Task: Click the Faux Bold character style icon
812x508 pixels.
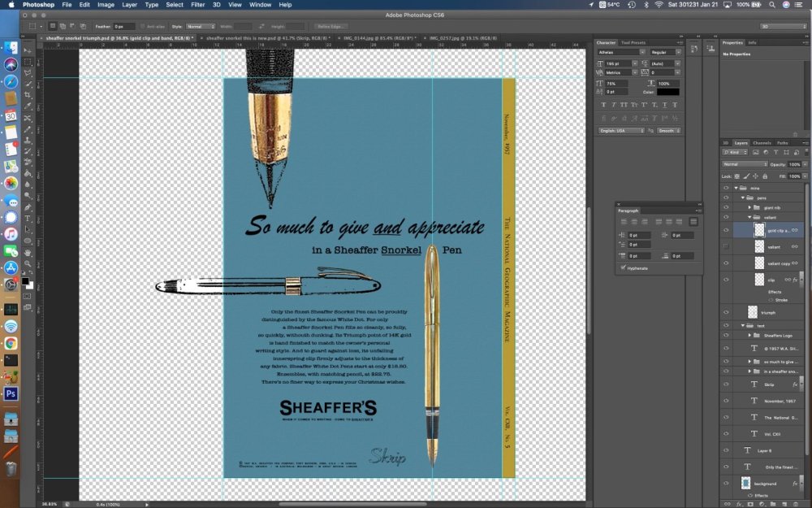Action: [x=603, y=104]
